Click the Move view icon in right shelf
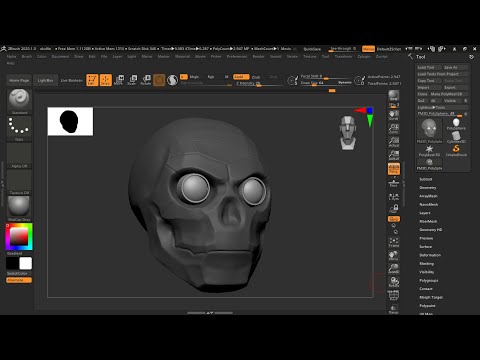480x360 pixels. 394,256
